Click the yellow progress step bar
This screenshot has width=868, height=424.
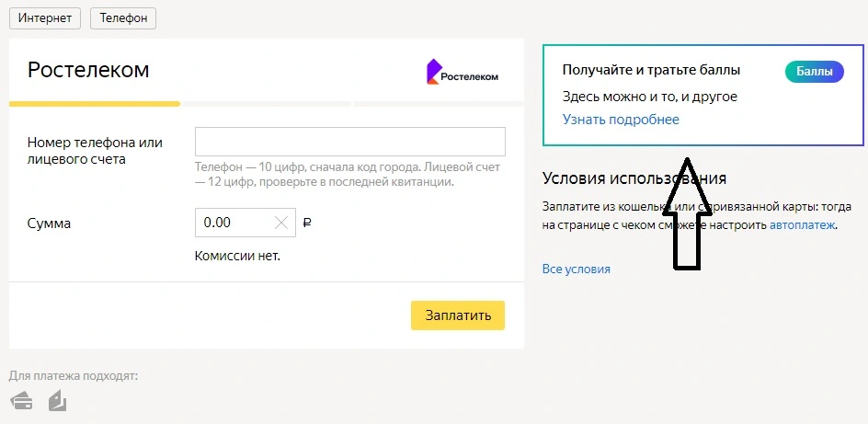click(x=95, y=104)
